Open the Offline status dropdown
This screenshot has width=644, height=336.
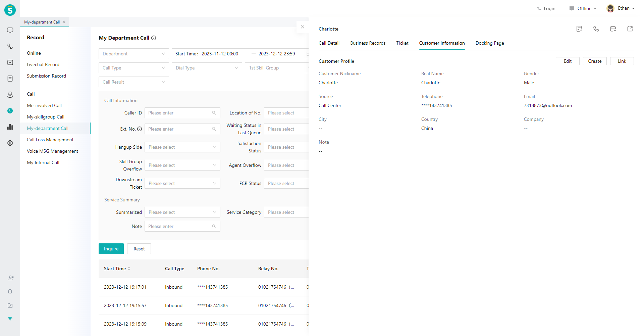[x=583, y=8]
